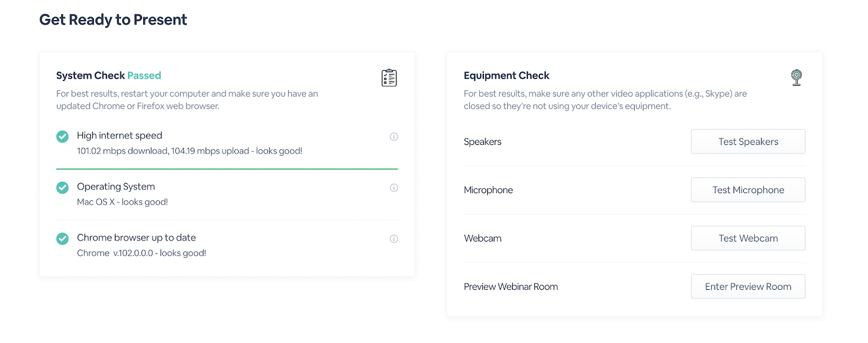
Task: Click the green progress bar under internet speed
Action: [x=227, y=169]
